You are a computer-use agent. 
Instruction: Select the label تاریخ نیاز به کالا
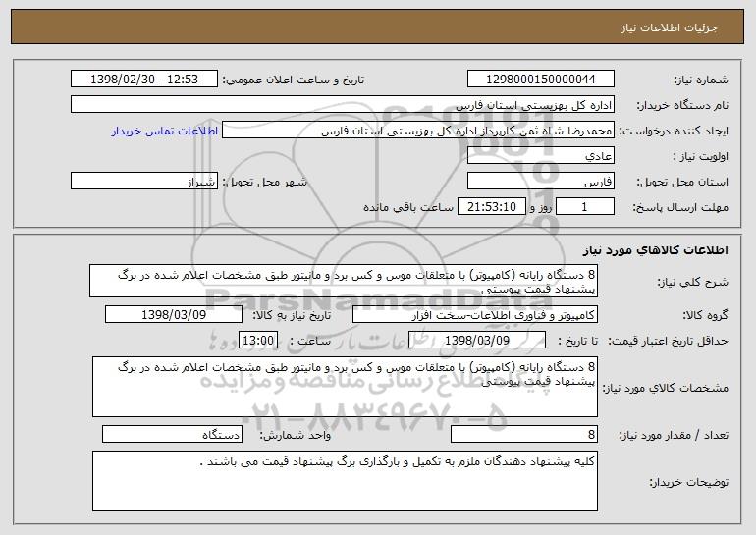point(292,316)
